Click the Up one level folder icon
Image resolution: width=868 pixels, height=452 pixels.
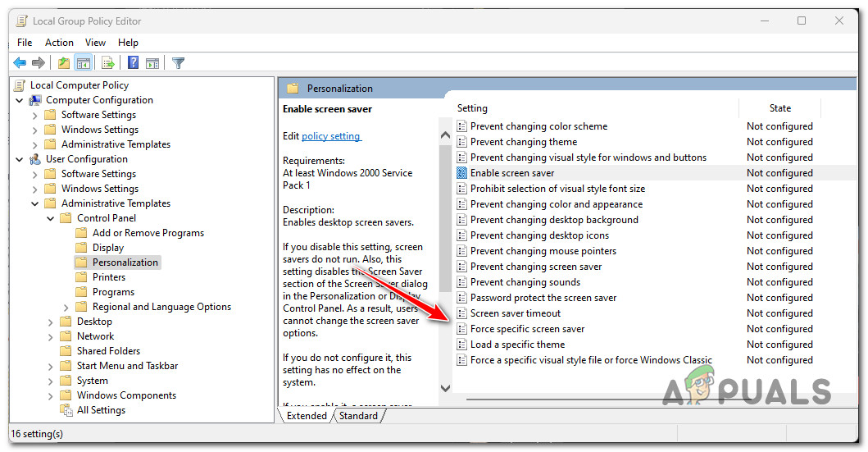tap(64, 63)
